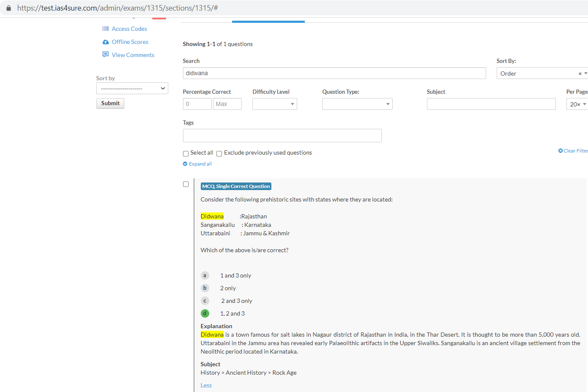Check the Didwana question checkbox
Image resolution: width=588 pixels, height=392 pixels.
(x=186, y=184)
